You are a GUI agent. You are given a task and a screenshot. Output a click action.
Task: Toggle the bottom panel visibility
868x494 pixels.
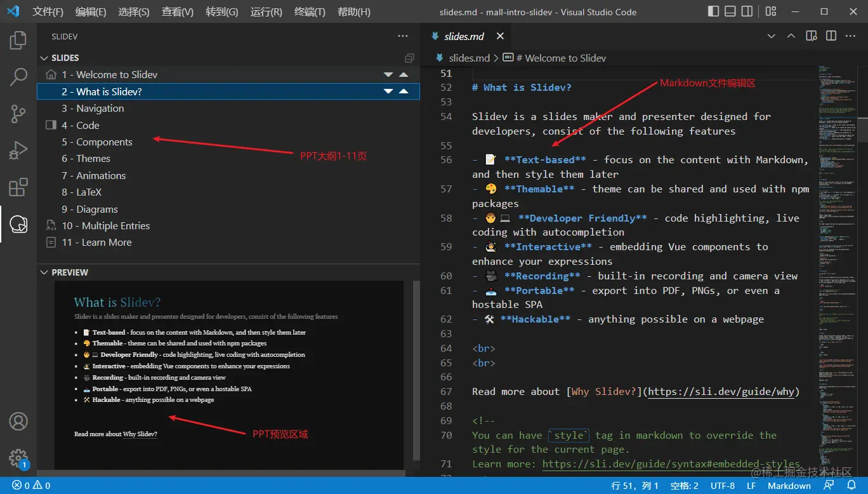click(x=730, y=11)
